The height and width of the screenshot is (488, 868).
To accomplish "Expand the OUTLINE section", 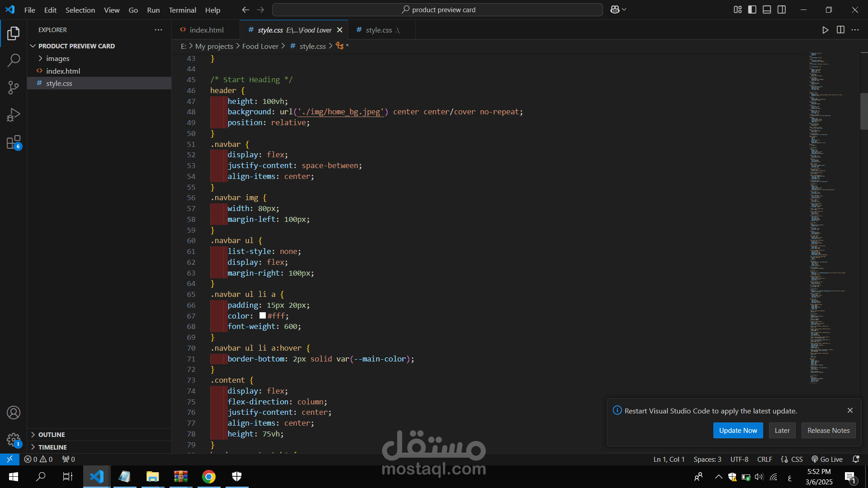I will pyautogui.click(x=51, y=434).
